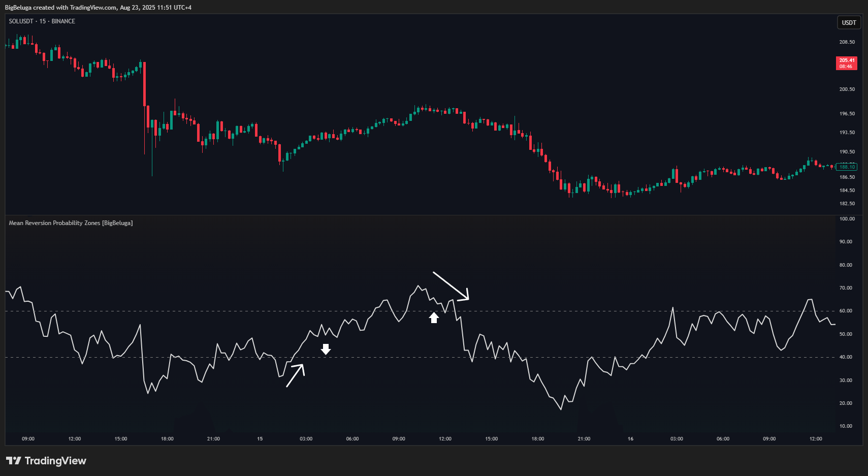The width and height of the screenshot is (868, 476).
Task: Click the 188.10 price tag on axis
Action: [847, 167]
